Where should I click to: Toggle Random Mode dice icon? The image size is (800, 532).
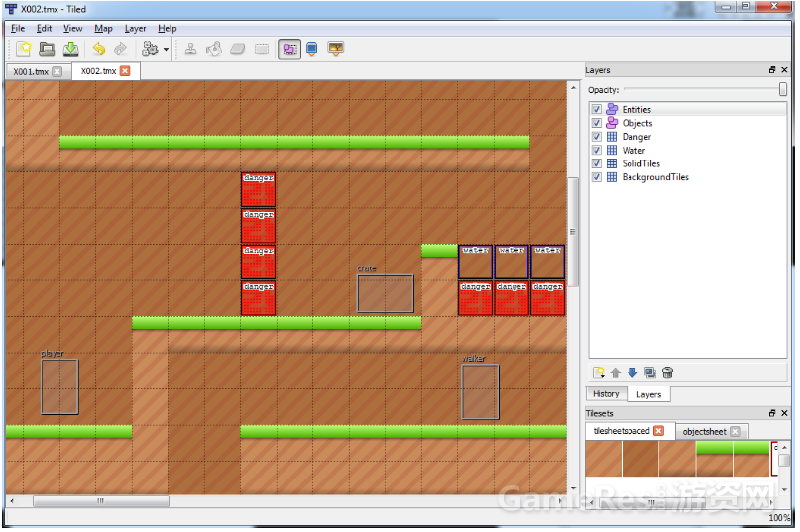pos(150,49)
